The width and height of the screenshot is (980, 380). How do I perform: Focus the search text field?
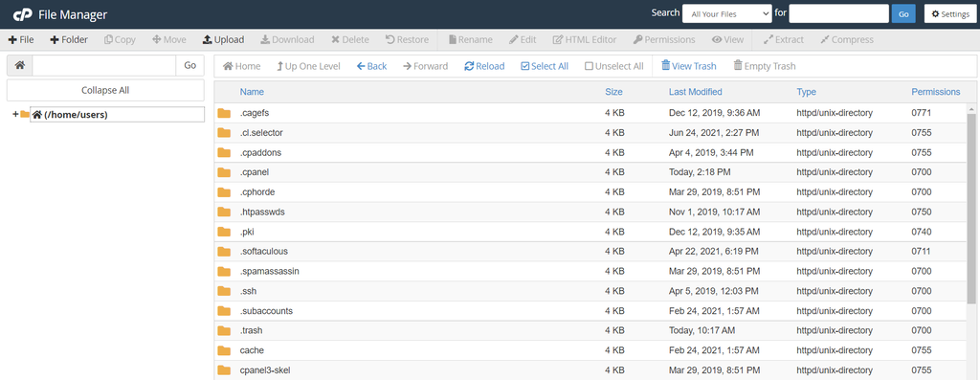click(x=838, y=13)
